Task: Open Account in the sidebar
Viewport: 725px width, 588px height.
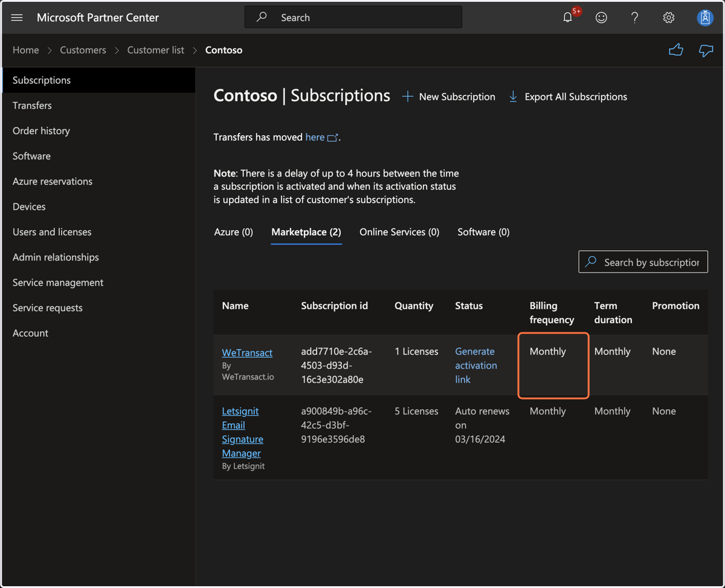Action: 98,334
